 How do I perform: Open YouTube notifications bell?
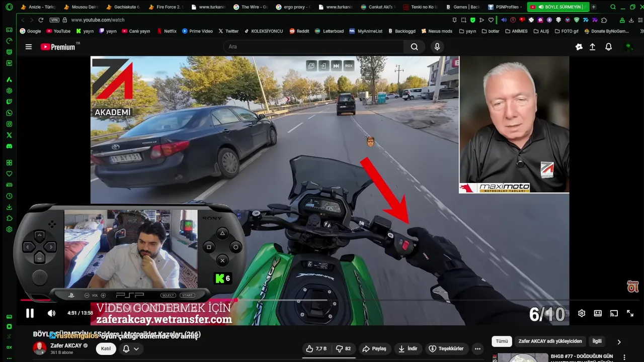608,47
